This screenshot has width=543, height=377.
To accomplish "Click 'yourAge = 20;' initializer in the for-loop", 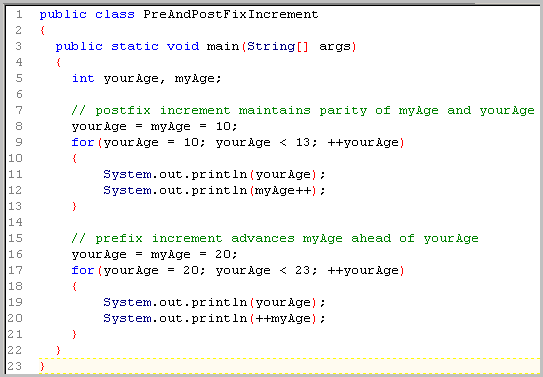I will (x=154, y=270).
